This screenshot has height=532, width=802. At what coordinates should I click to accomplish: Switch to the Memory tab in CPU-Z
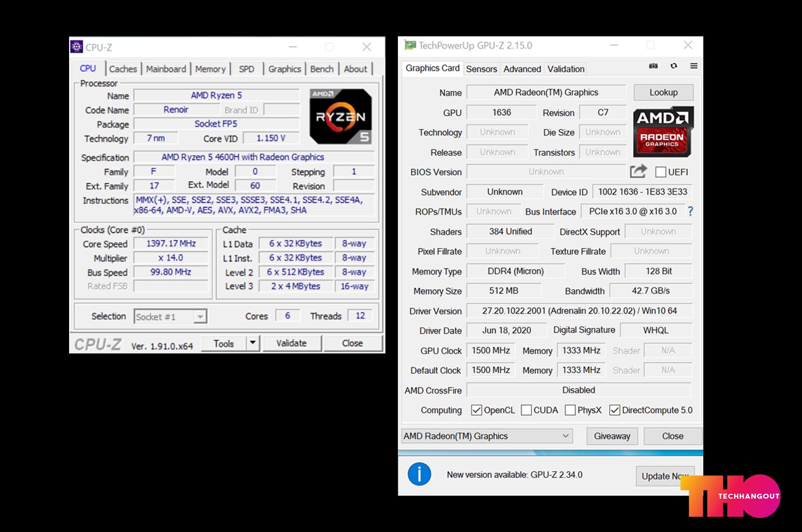(210, 69)
